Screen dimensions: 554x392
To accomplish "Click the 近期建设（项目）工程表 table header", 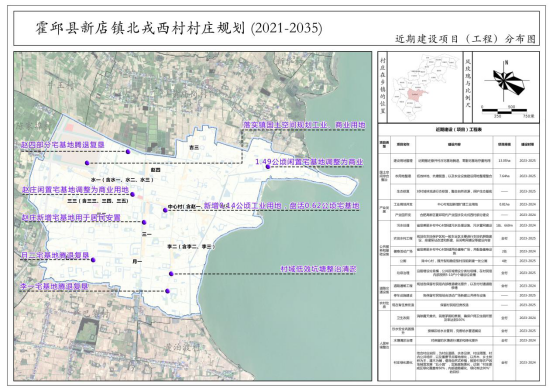I will [x=459, y=130].
